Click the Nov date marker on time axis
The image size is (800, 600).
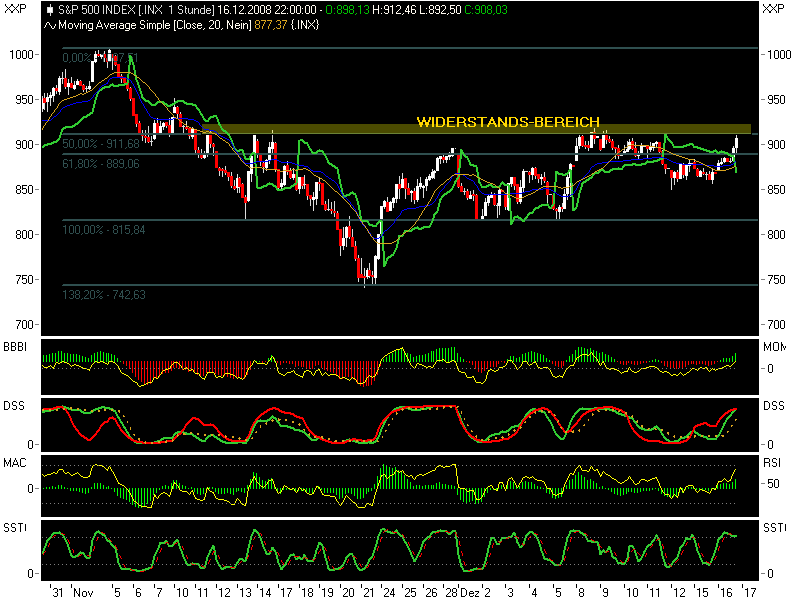[83, 592]
